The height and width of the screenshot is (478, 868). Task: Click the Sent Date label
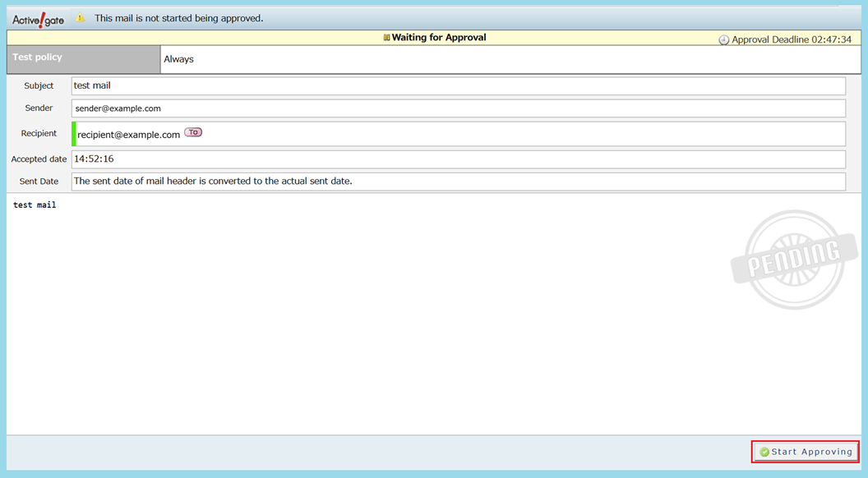point(39,181)
